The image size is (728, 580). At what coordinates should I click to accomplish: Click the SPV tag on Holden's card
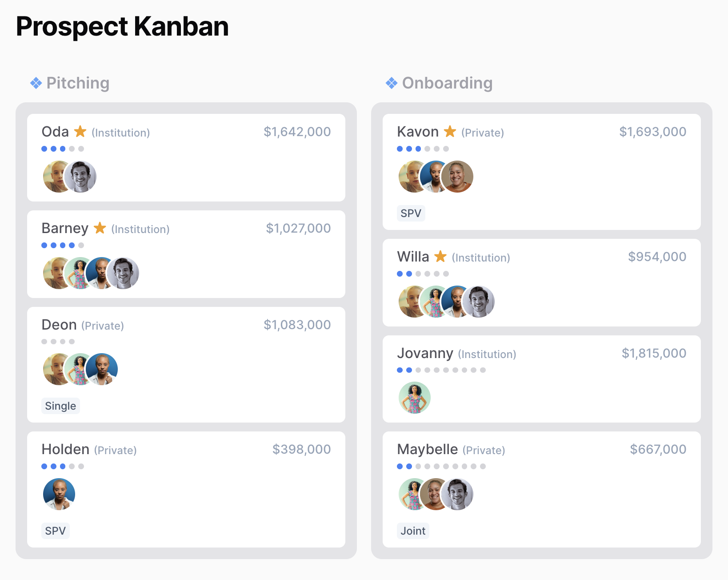tap(56, 531)
